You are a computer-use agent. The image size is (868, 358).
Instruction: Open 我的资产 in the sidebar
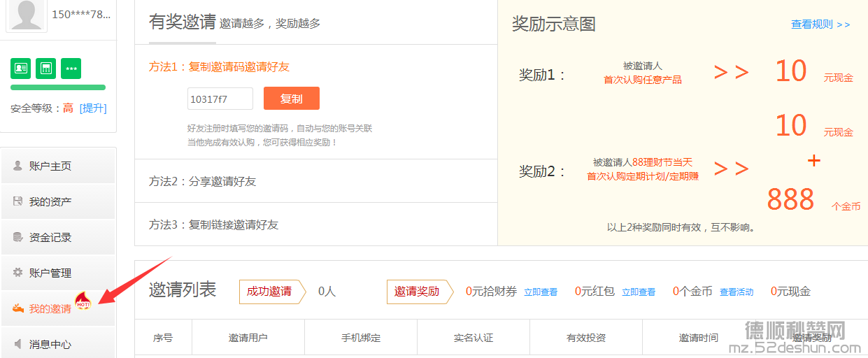tap(58, 201)
